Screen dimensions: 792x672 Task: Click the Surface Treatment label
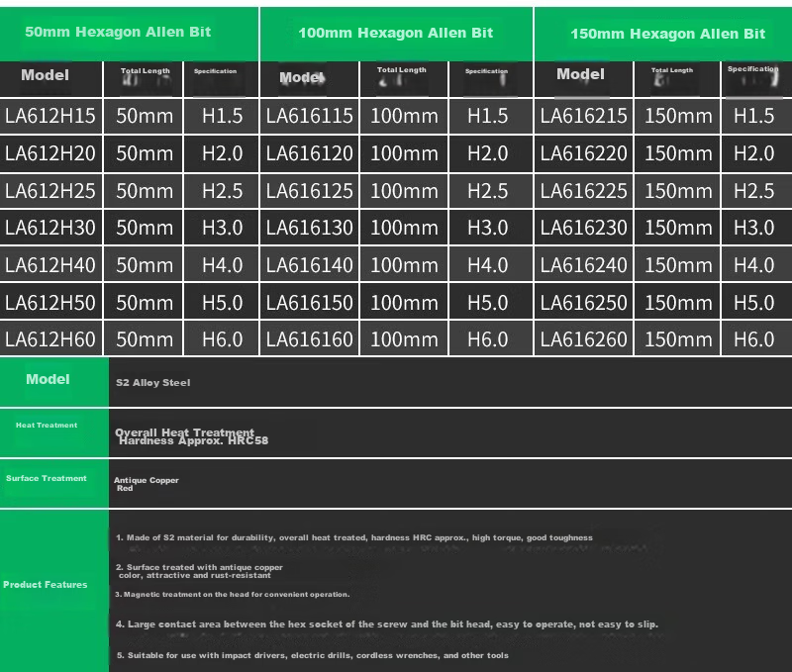(x=46, y=478)
